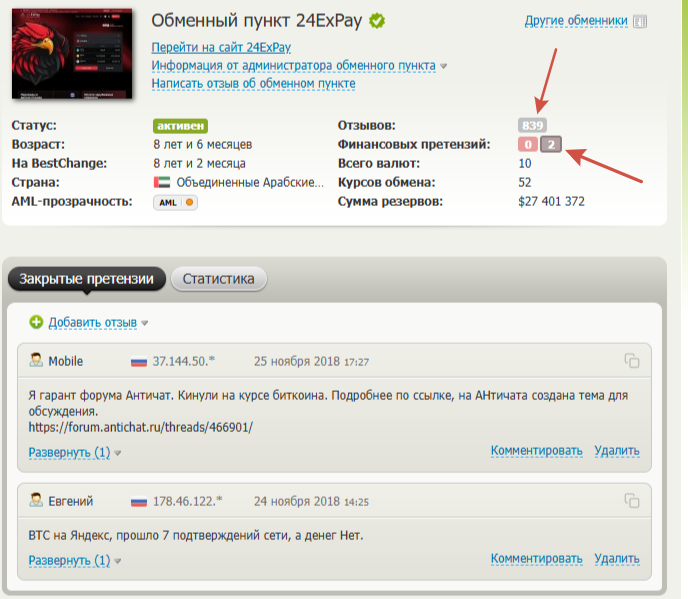Click the orange dot in AML badge
Screen dimensions: 688x599
coord(189,202)
